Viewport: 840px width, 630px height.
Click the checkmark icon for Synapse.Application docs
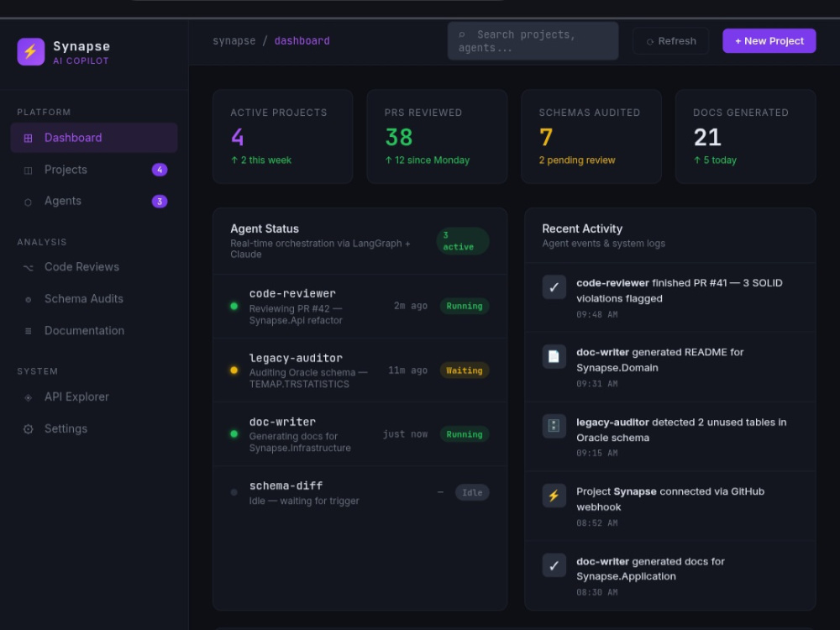click(x=554, y=565)
